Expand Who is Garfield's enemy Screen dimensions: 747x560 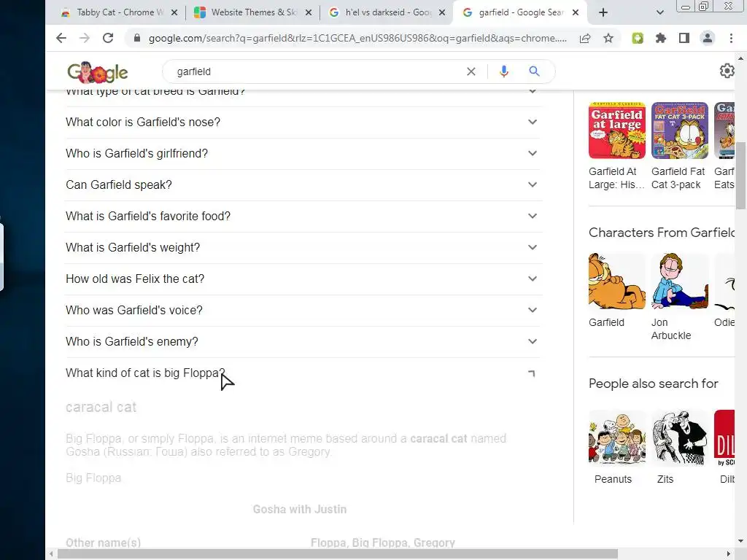303,342
